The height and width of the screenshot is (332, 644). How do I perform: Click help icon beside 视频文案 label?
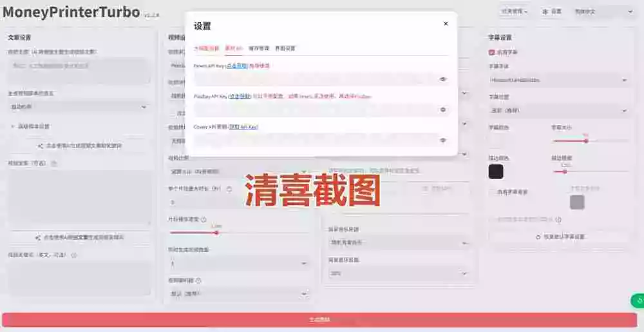pyautogui.click(x=54, y=163)
